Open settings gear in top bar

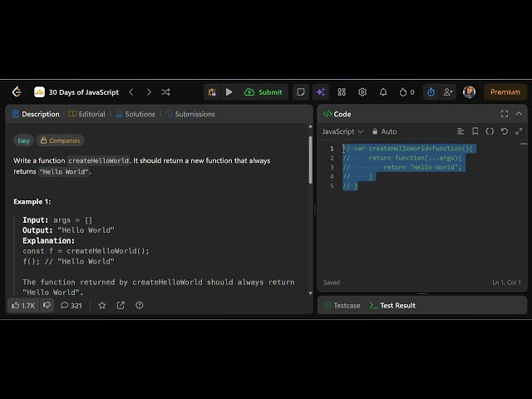[362, 92]
